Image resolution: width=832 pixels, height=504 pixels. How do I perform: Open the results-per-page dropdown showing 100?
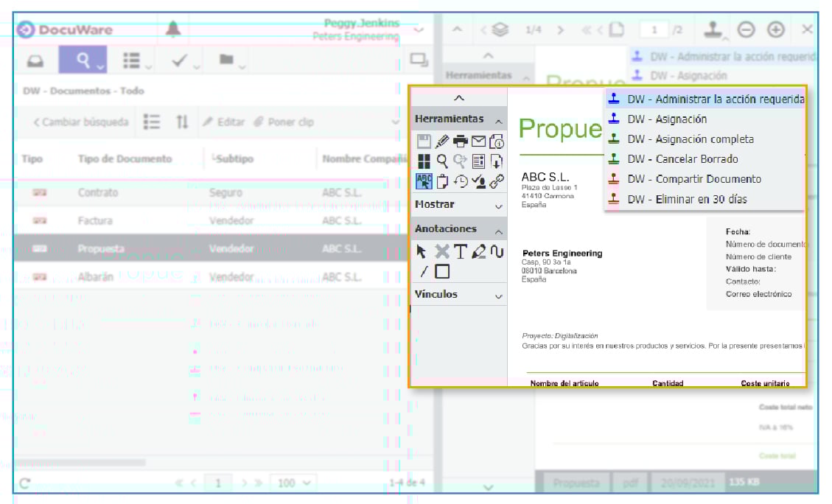[293, 483]
